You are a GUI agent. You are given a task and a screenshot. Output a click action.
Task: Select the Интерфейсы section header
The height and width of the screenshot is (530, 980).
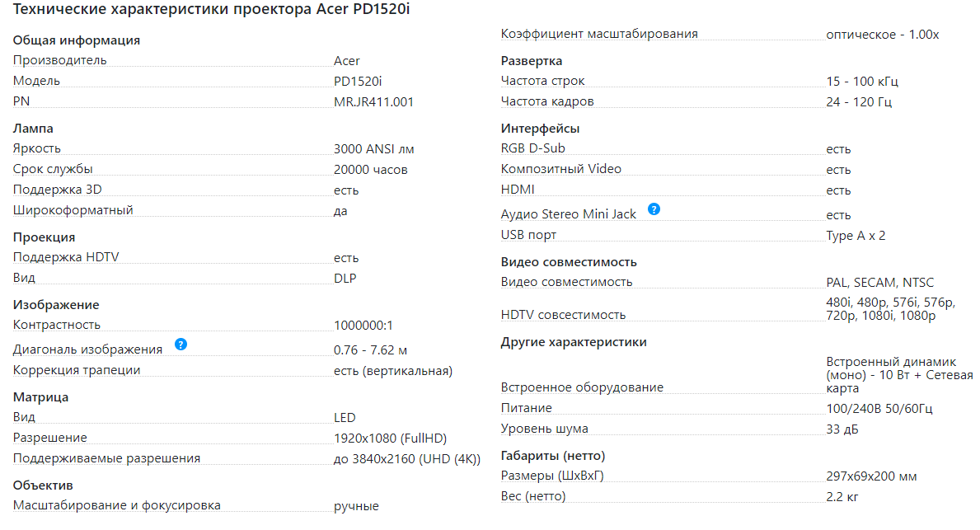click(x=540, y=129)
